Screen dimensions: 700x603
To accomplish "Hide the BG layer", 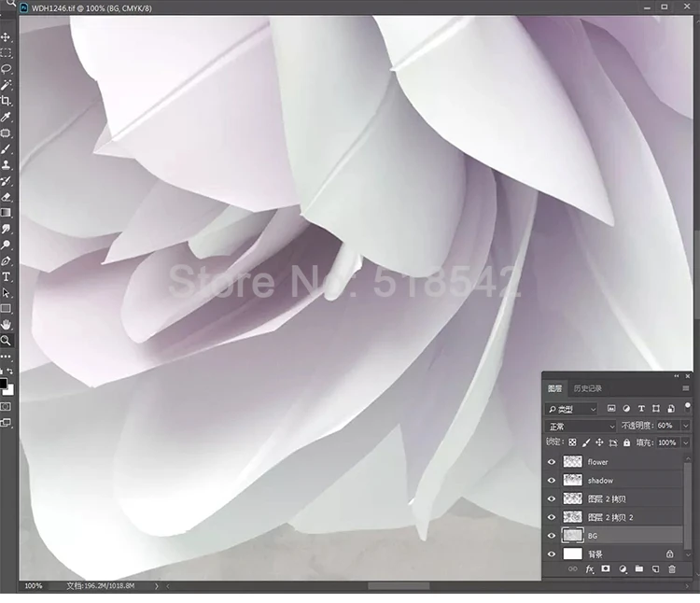I will click(552, 536).
